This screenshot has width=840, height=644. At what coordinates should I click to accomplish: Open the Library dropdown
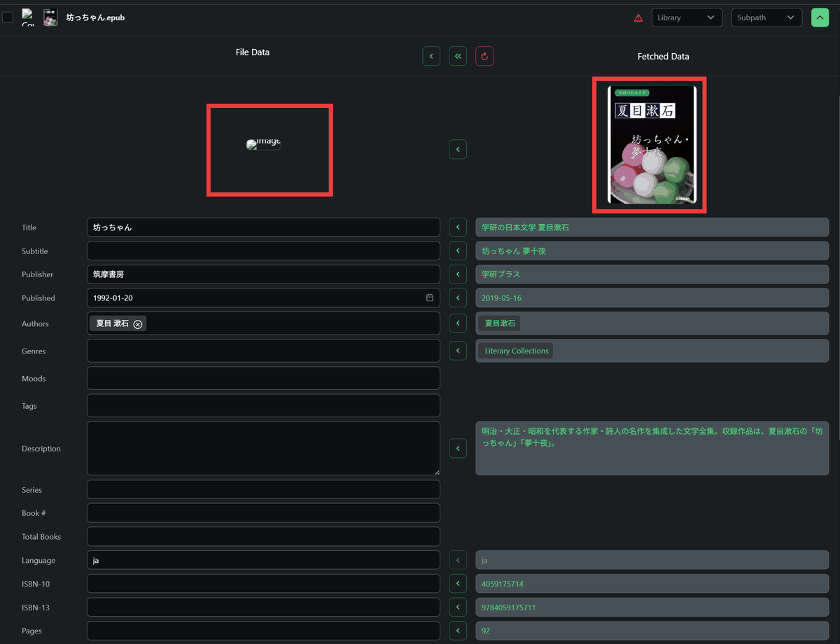coord(686,17)
